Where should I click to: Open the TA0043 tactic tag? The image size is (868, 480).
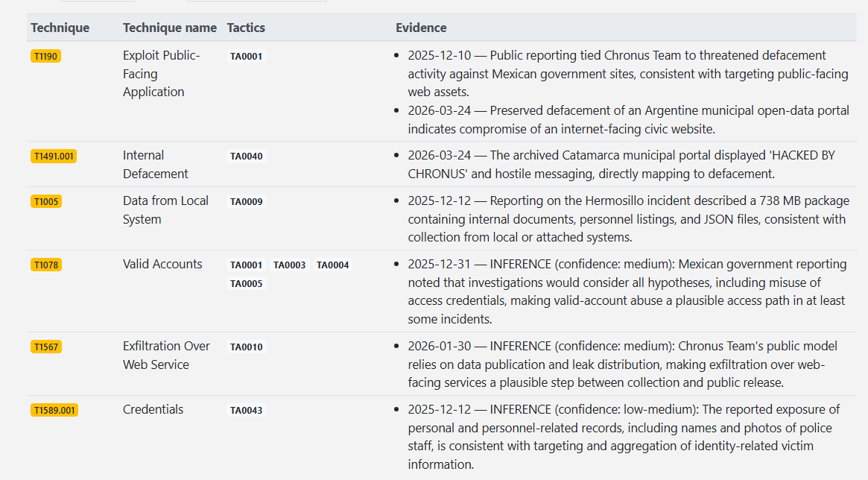point(246,411)
